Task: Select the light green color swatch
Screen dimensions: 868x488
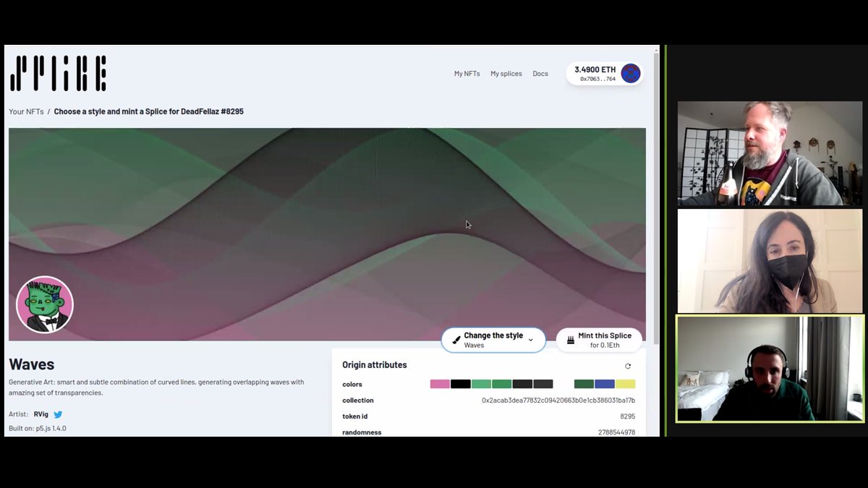Action: 481,384
